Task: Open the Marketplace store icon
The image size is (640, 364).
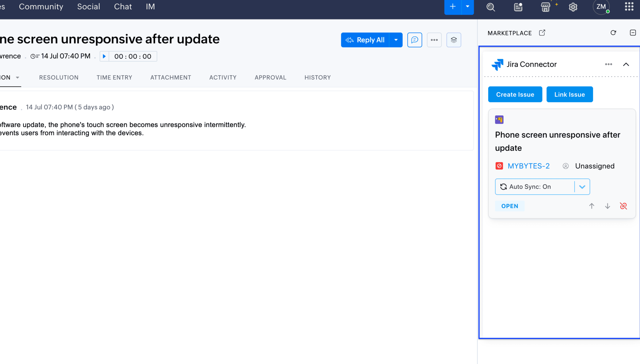Action: (545, 7)
